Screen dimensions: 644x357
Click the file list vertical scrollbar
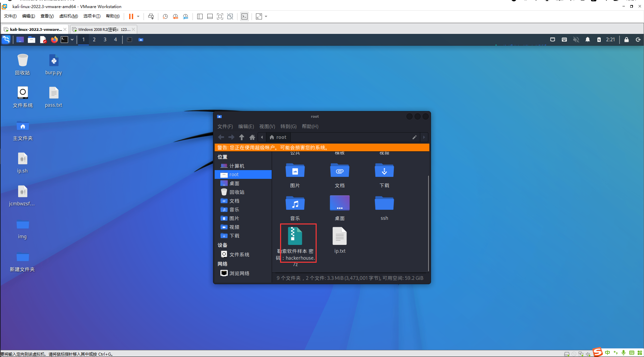[428, 223]
